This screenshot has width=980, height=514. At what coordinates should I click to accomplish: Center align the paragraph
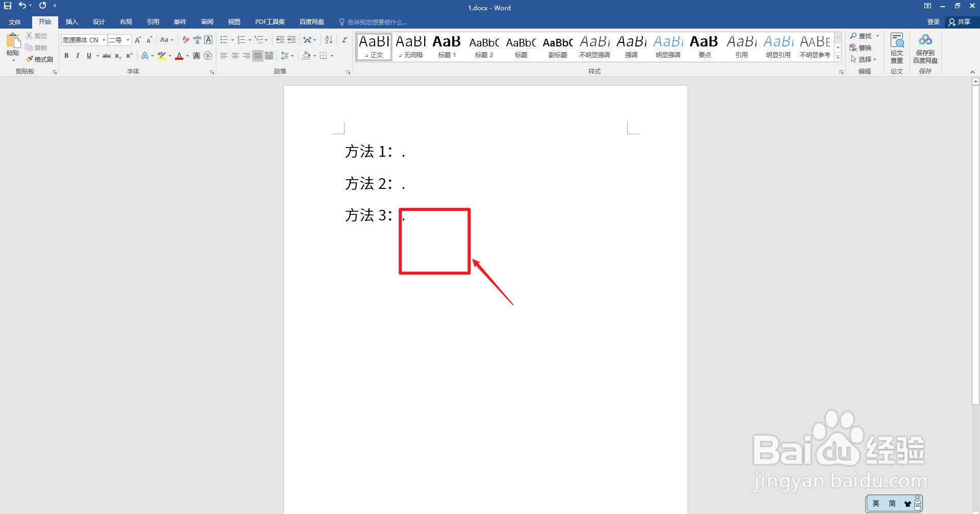coord(235,56)
